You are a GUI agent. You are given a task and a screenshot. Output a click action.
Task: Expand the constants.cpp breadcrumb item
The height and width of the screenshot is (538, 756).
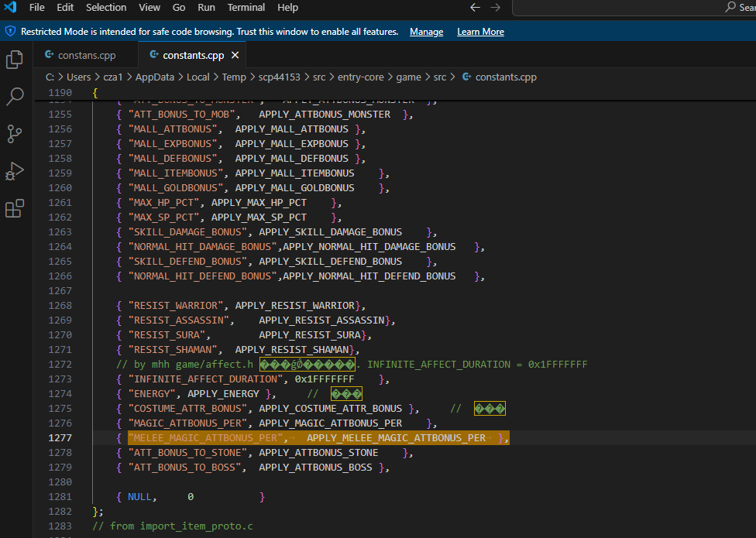coord(505,77)
